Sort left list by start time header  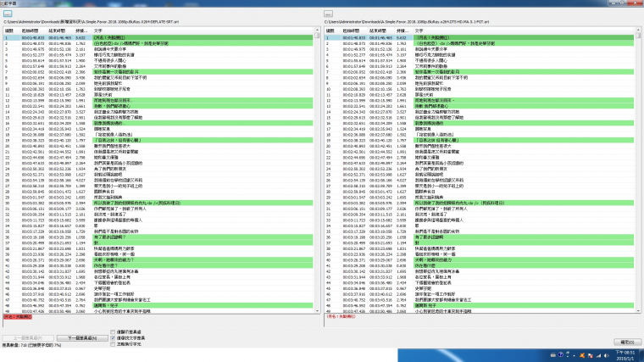tap(34, 31)
